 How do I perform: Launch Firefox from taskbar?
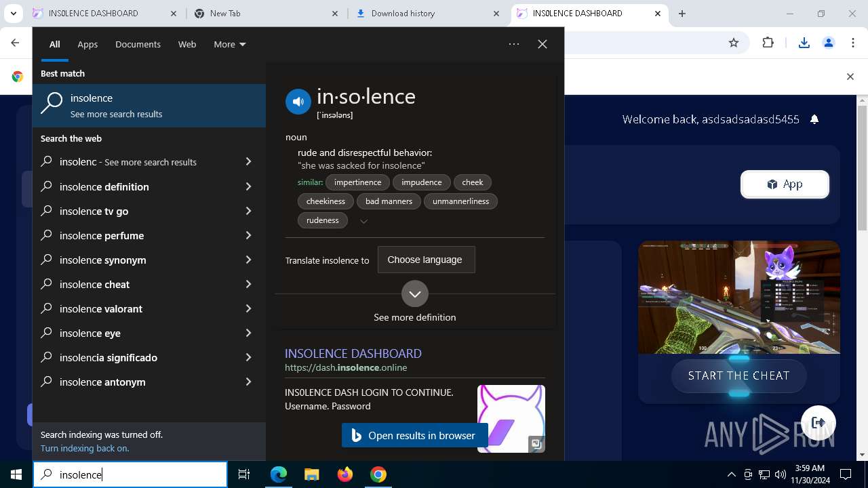point(345,474)
